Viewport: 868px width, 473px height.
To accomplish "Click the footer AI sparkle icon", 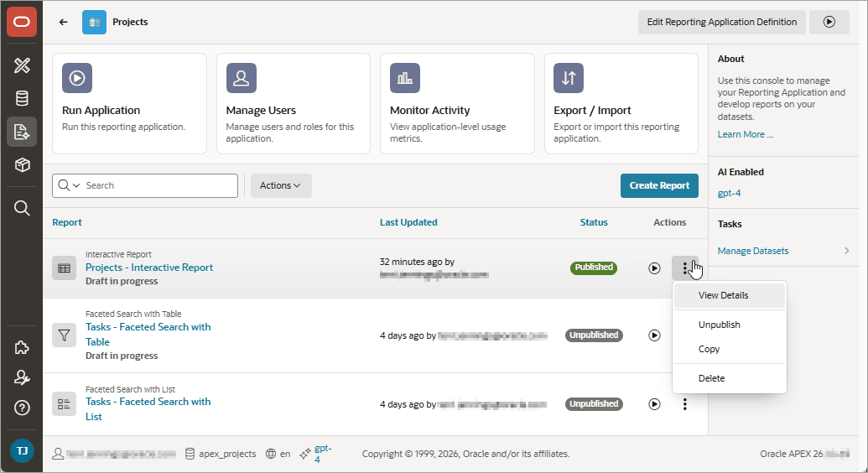I will pos(305,454).
